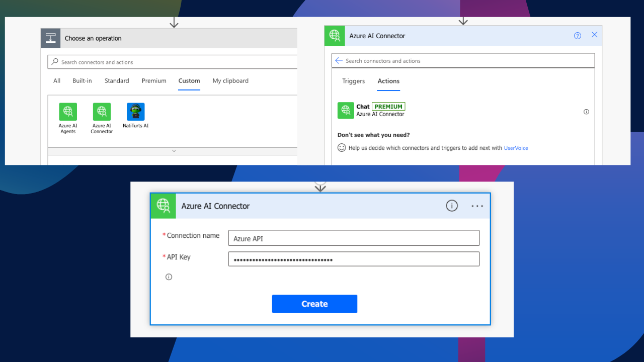Click the Azure AI Connector title on connection card
Viewport: 644px width, 362px height.
(x=215, y=206)
